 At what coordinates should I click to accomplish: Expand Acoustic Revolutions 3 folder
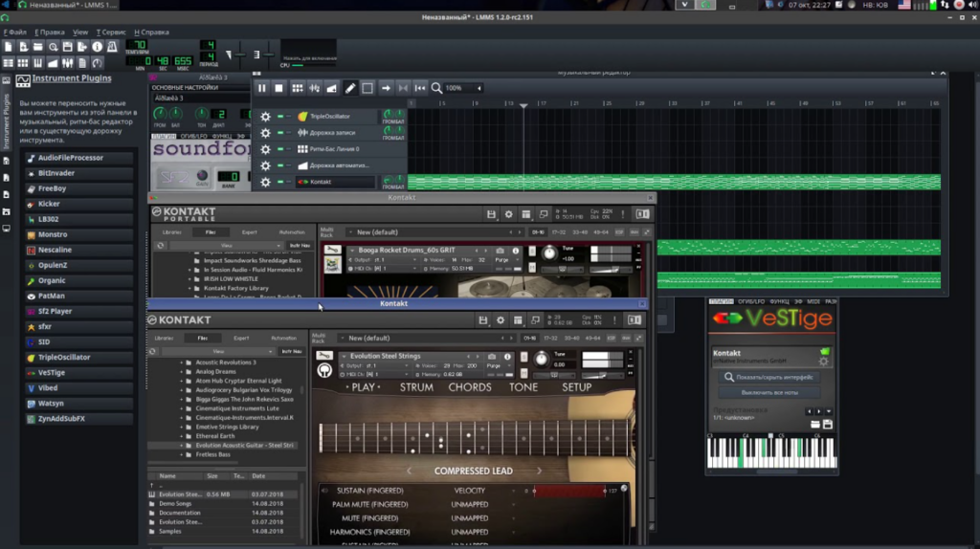pyautogui.click(x=182, y=362)
